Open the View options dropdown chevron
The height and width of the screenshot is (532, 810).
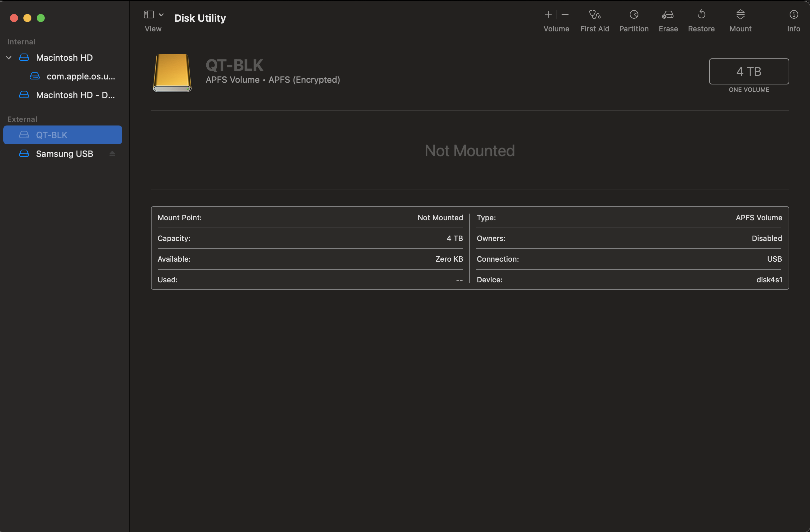tap(161, 15)
